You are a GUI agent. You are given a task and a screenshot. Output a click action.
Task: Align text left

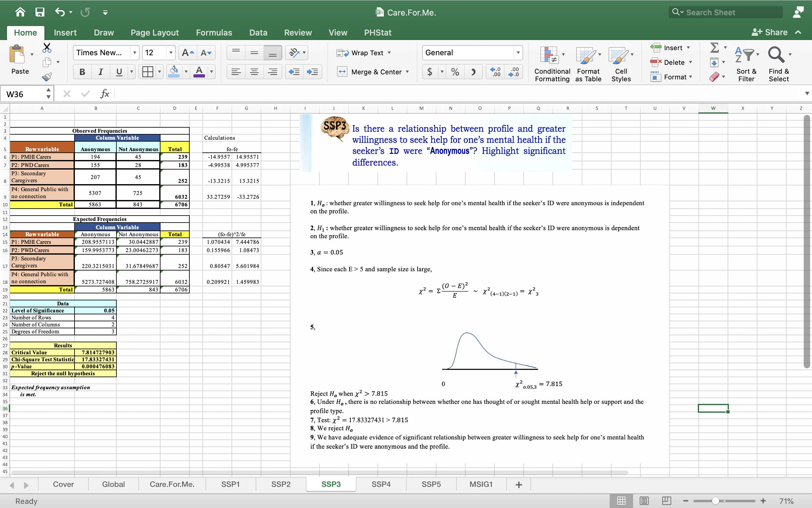(236, 71)
